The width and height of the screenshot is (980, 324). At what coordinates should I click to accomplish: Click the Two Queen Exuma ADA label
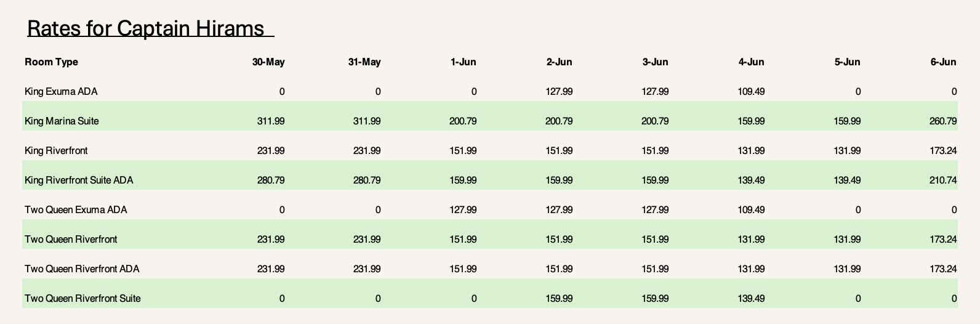pos(76,209)
